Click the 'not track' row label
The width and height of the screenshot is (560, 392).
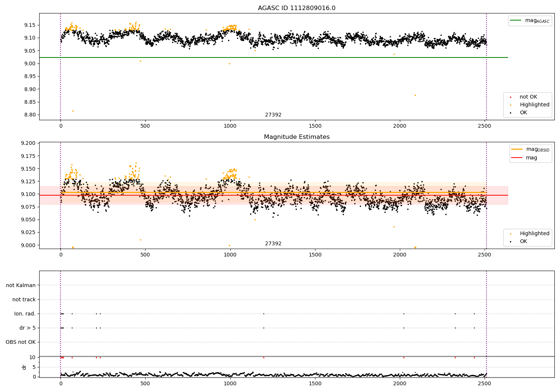(x=24, y=300)
